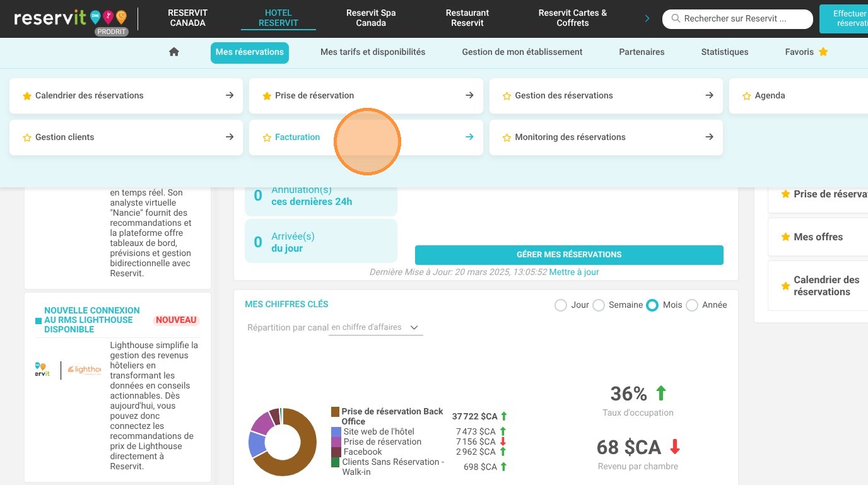Open the Facturation menu card
The height and width of the screenshot is (485, 868).
tap(366, 137)
